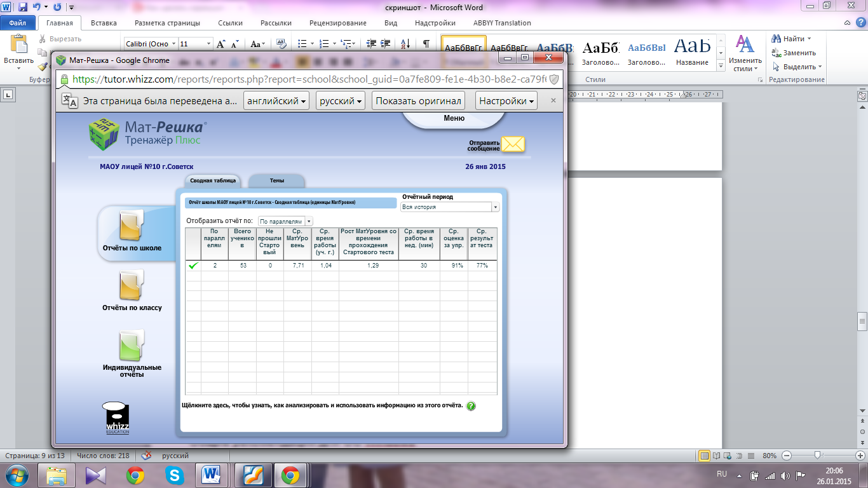868x488 pixels.
Task: Switch to Draft view in status bar
Action: point(750,456)
